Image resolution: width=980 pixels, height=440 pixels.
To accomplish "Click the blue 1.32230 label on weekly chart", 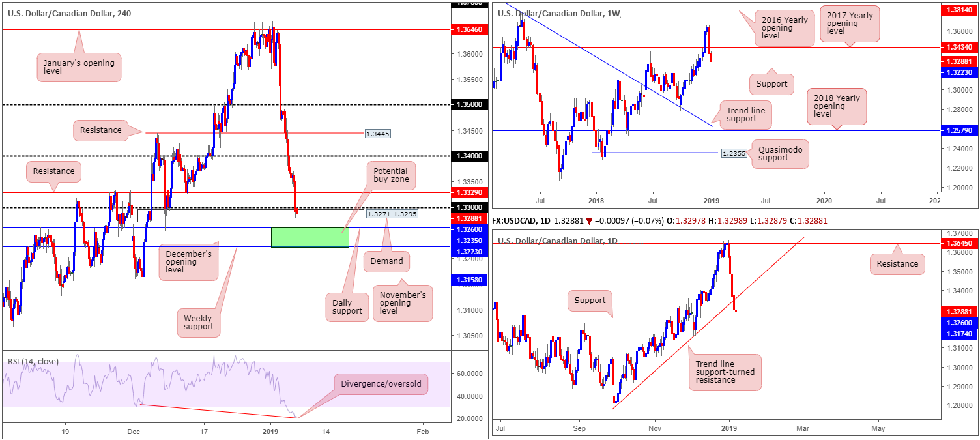I will click(959, 72).
